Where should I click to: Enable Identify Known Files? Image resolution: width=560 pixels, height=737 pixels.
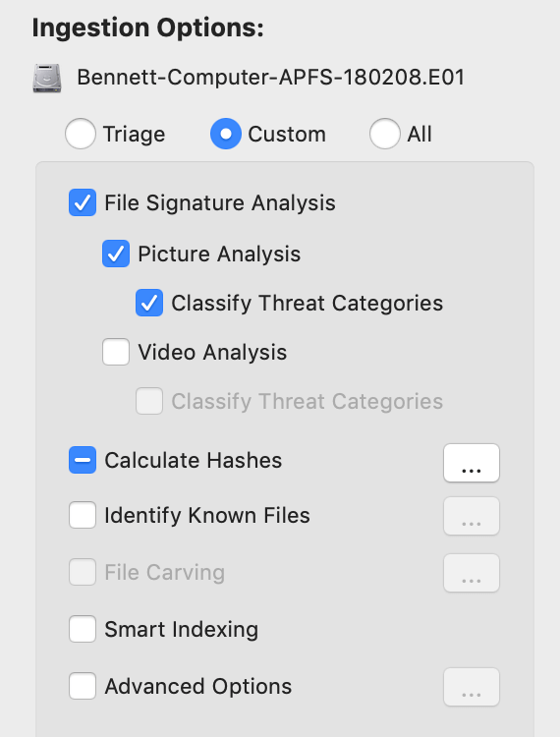(83, 515)
